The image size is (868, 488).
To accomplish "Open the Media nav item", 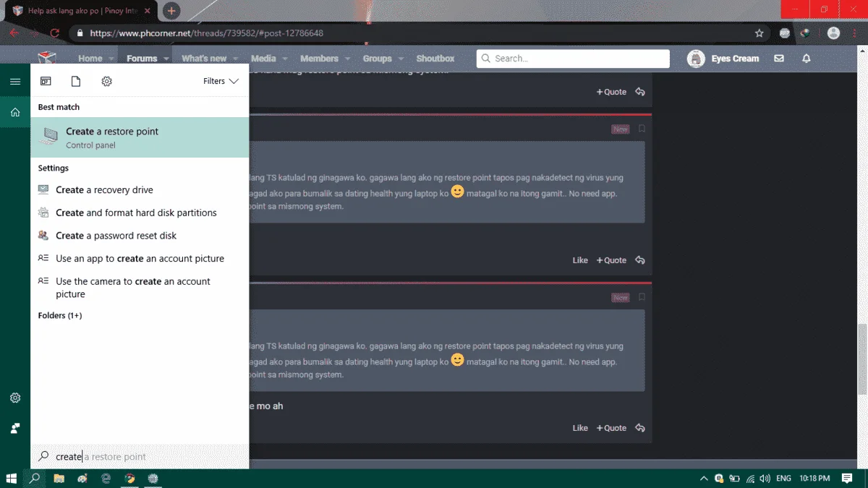I will pos(263,59).
